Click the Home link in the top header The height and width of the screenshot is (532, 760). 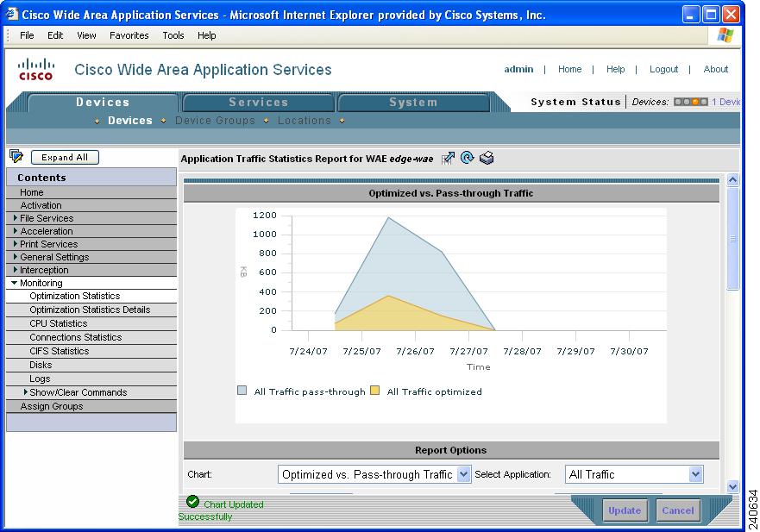pos(569,69)
